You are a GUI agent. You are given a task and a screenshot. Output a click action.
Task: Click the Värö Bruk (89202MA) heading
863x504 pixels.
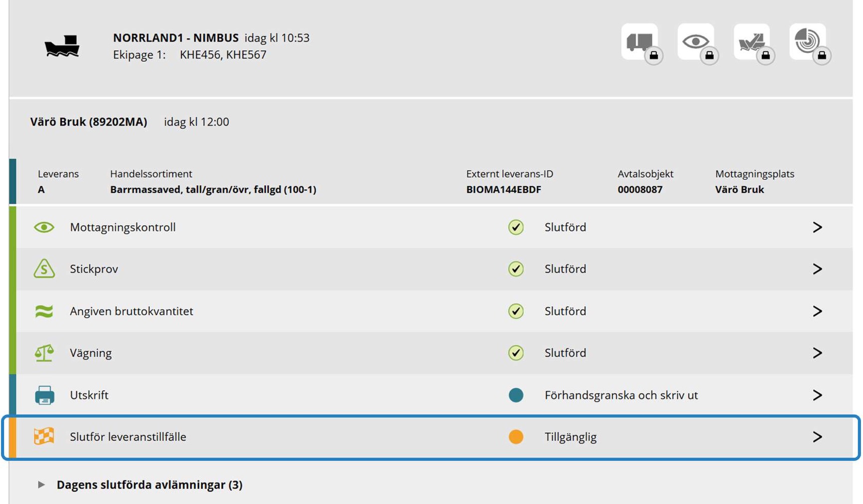(89, 122)
